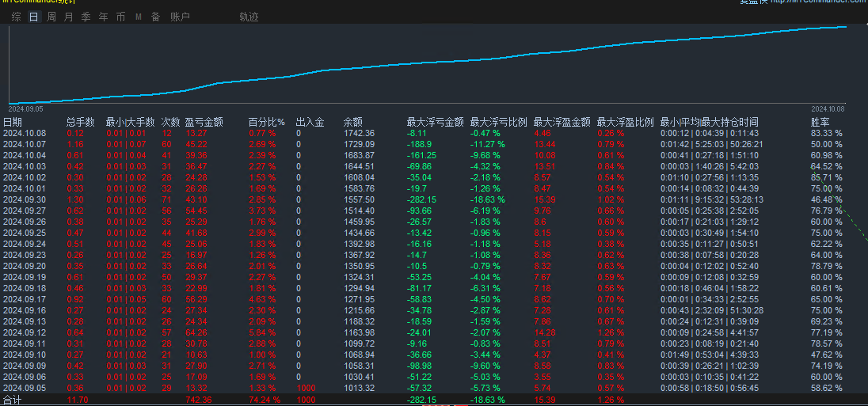Click the 最小|大手数 column header

click(x=130, y=122)
